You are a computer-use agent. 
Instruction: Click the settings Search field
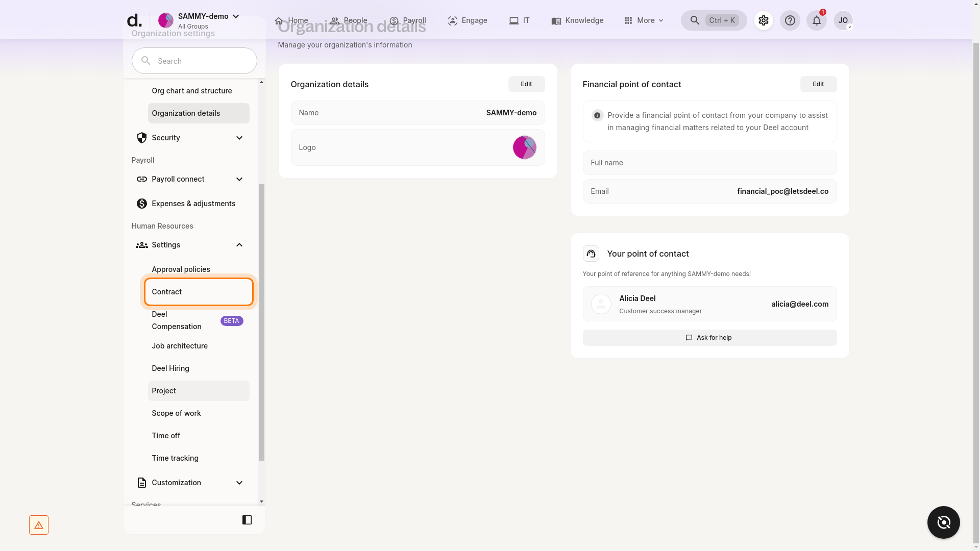coord(194,61)
